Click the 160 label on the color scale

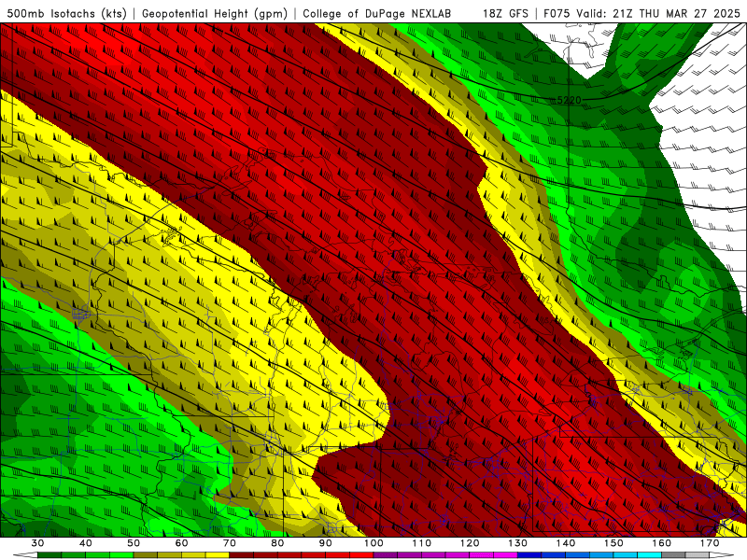[x=662, y=543]
